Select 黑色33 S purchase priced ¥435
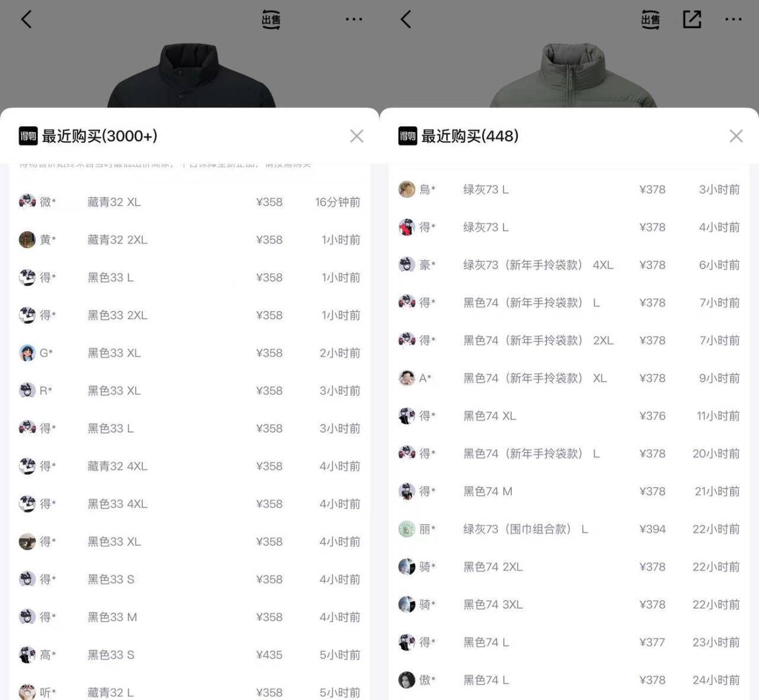This screenshot has width=759, height=700. click(190, 655)
